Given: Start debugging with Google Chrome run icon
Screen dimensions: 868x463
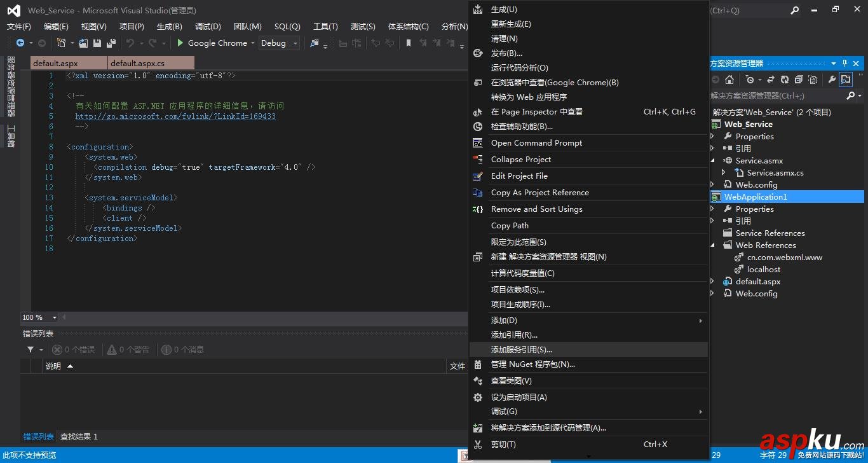Looking at the screenshot, I should pos(180,43).
